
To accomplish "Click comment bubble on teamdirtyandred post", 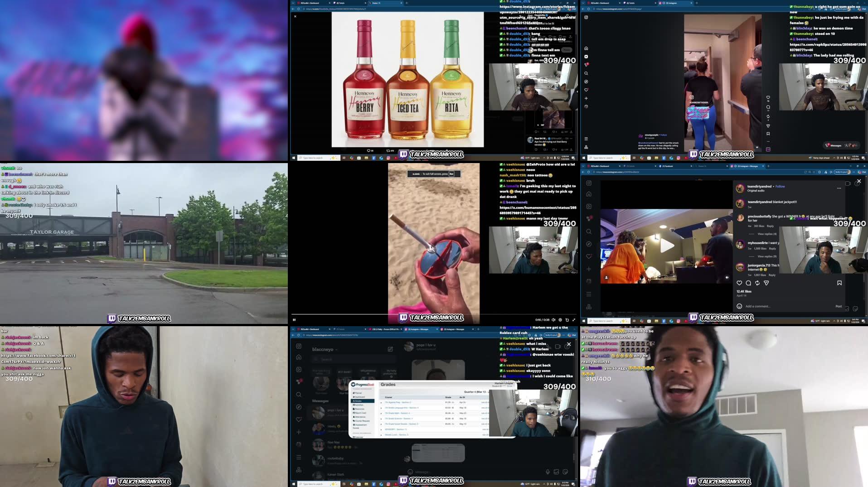I will (748, 283).
